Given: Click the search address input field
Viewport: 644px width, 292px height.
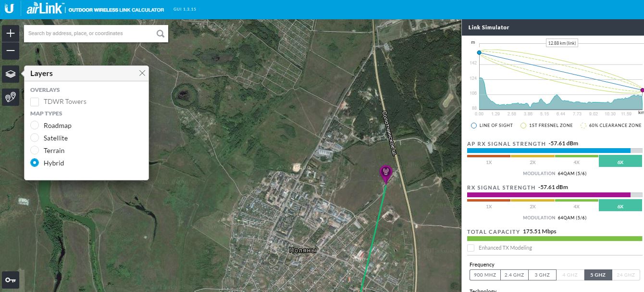Looking at the screenshot, I should point(89,34).
